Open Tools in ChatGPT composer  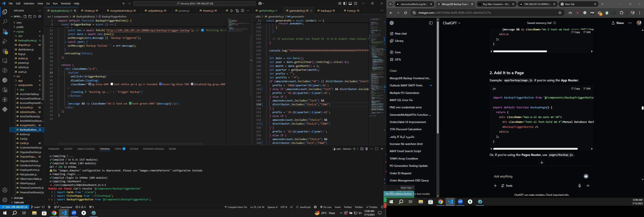pos(507,186)
